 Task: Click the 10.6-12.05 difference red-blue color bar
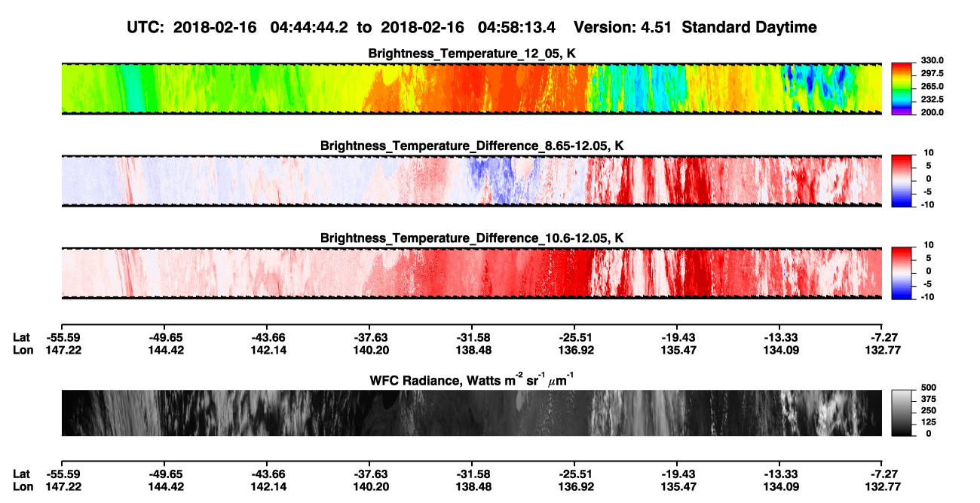(901, 273)
